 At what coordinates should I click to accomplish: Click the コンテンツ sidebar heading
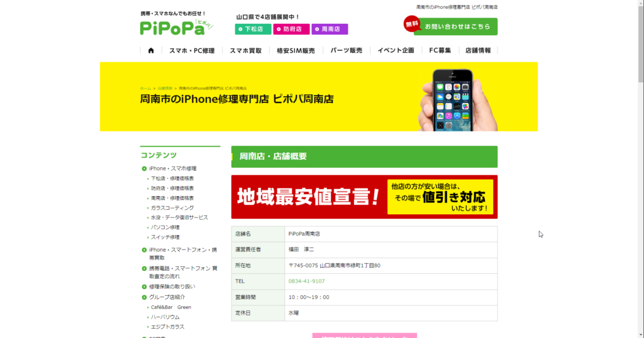click(158, 155)
